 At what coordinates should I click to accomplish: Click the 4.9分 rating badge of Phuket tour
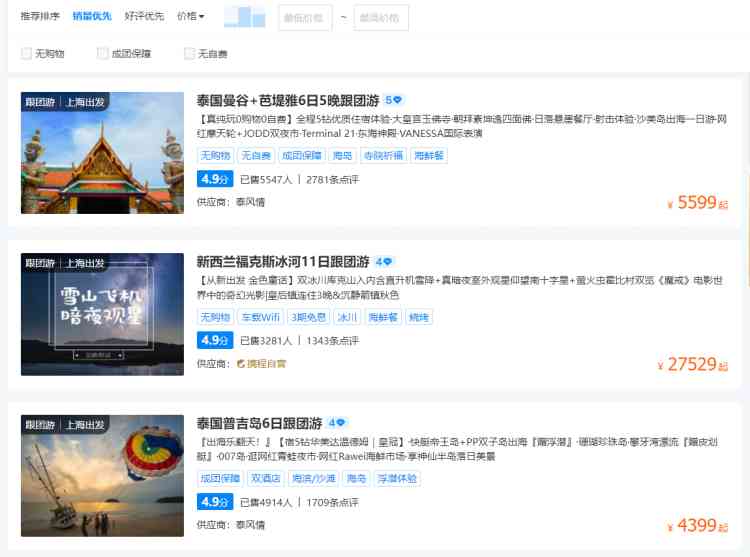(215, 502)
